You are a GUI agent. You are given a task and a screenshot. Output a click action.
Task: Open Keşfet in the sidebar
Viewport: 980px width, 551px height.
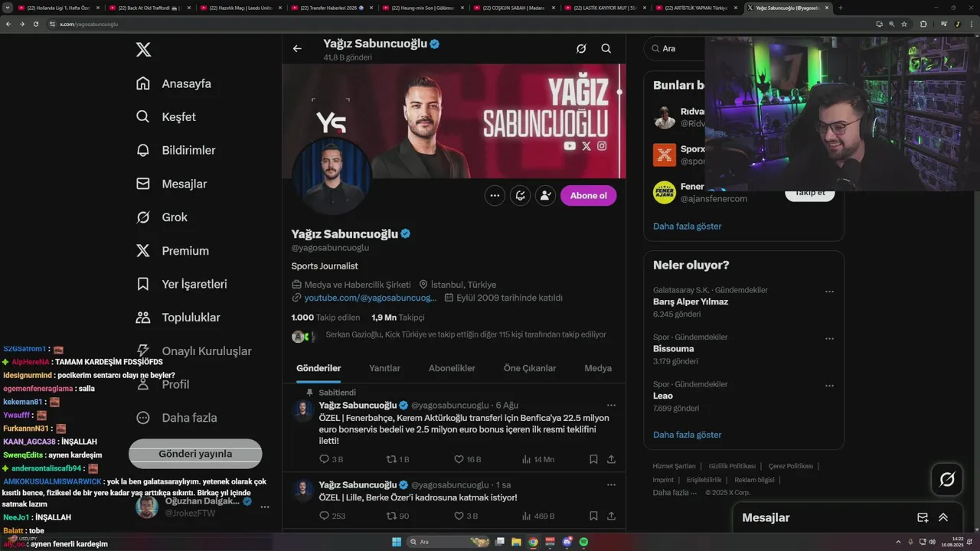point(165,117)
